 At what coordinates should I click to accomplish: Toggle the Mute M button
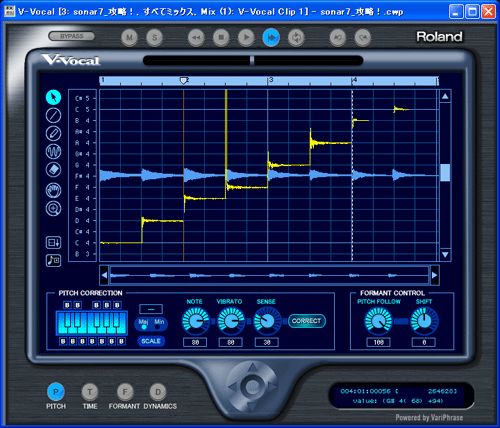point(129,37)
